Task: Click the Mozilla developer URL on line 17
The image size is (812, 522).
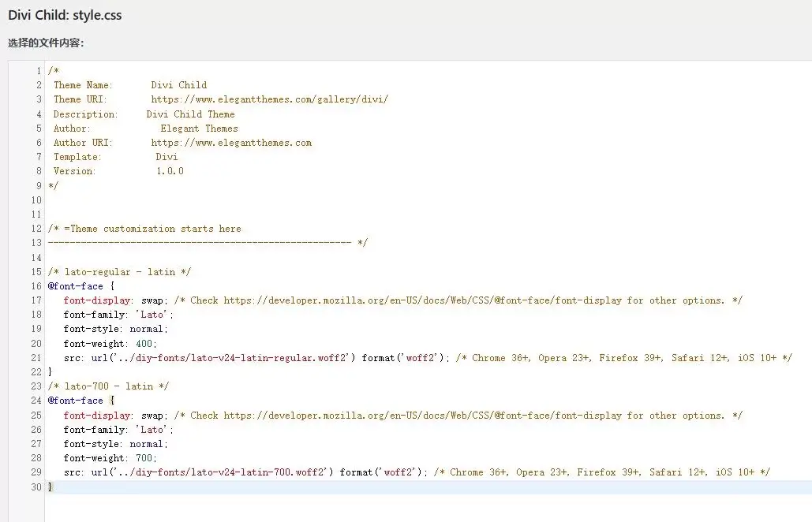Action: [422, 300]
